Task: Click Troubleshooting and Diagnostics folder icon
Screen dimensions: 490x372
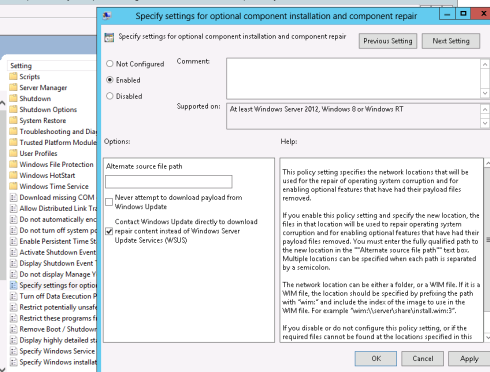Action: pos(13,131)
